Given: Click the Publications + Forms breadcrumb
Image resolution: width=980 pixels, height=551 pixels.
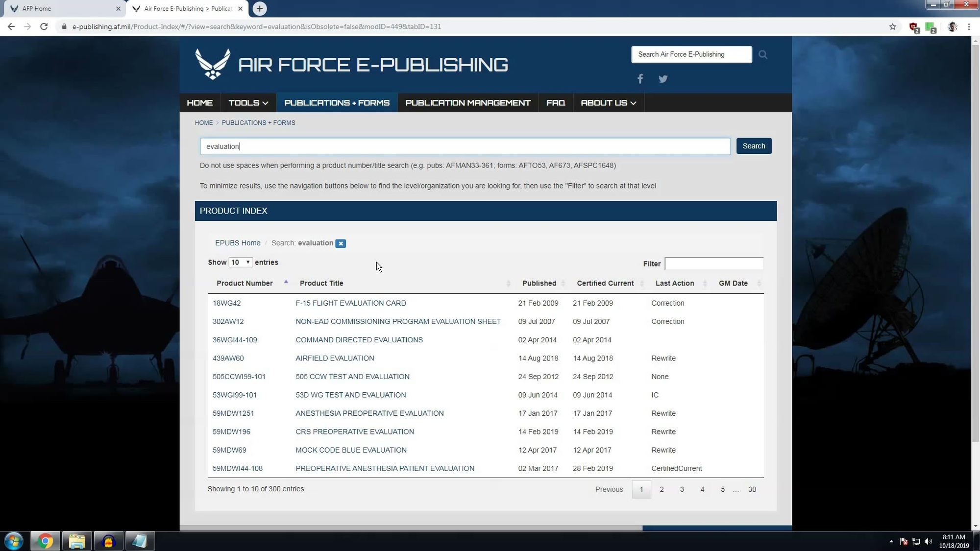Looking at the screenshot, I should click(258, 123).
